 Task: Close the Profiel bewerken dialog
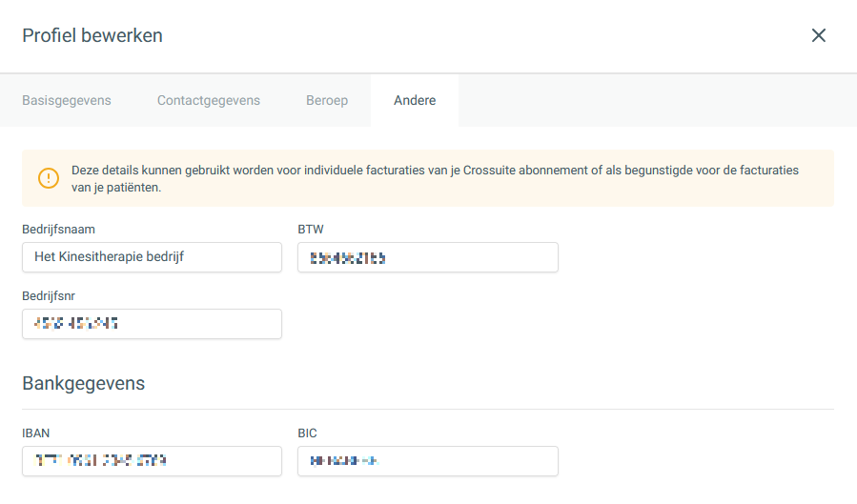(818, 35)
